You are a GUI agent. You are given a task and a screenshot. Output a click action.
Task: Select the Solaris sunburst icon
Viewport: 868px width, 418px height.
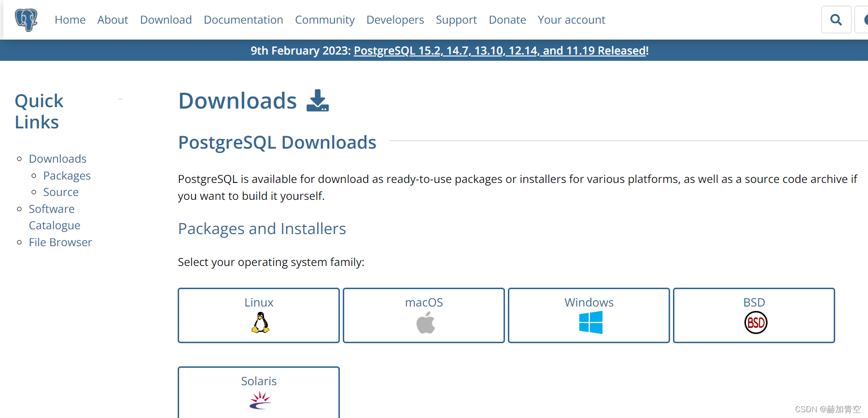pos(260,400)
